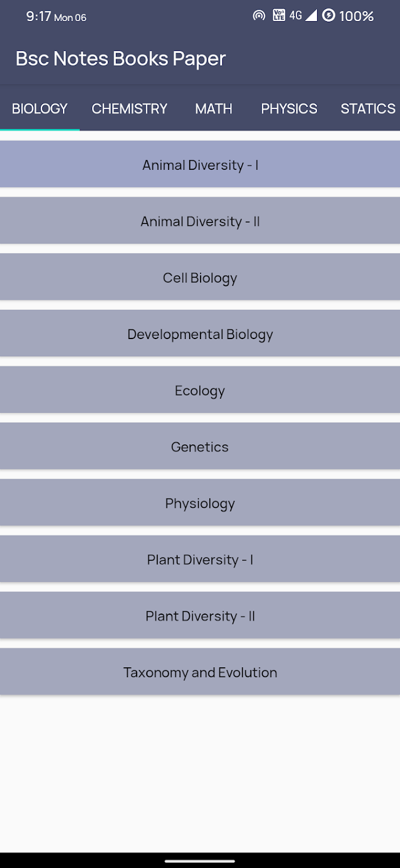Viewport: 400px width, 868px height.
Task: Open Plant Diversity - II notes
Action: click(200, 616)
